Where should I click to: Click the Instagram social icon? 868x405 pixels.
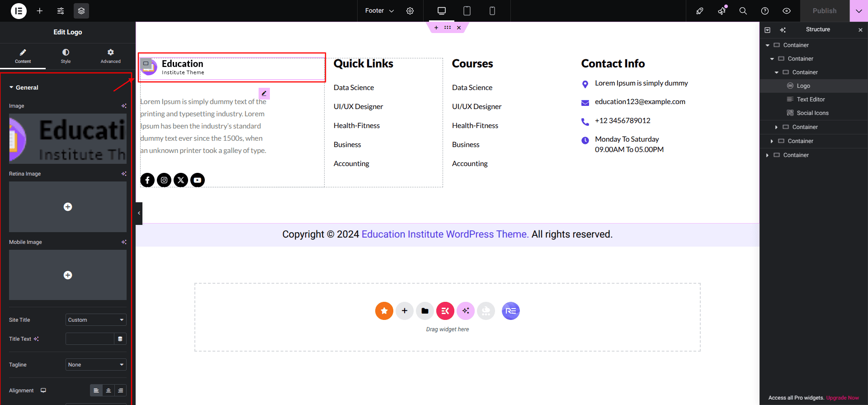pos(164,180)
